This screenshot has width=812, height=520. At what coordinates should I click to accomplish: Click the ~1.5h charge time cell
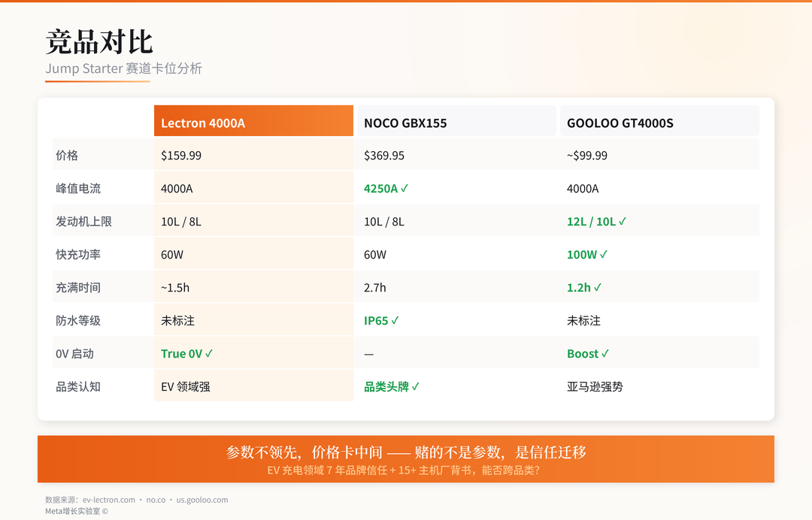click(254, 287)
